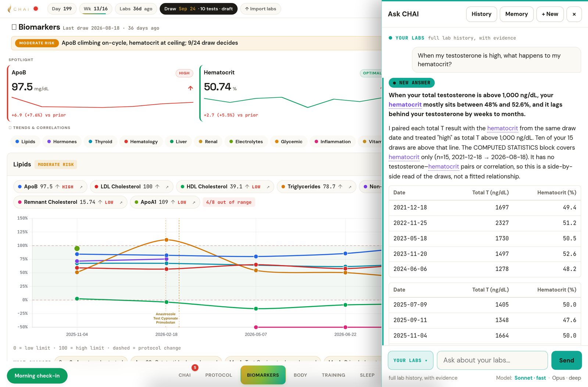Select the Opus deep model option
The width and height of the screenshot is (588, 387).
566,378
